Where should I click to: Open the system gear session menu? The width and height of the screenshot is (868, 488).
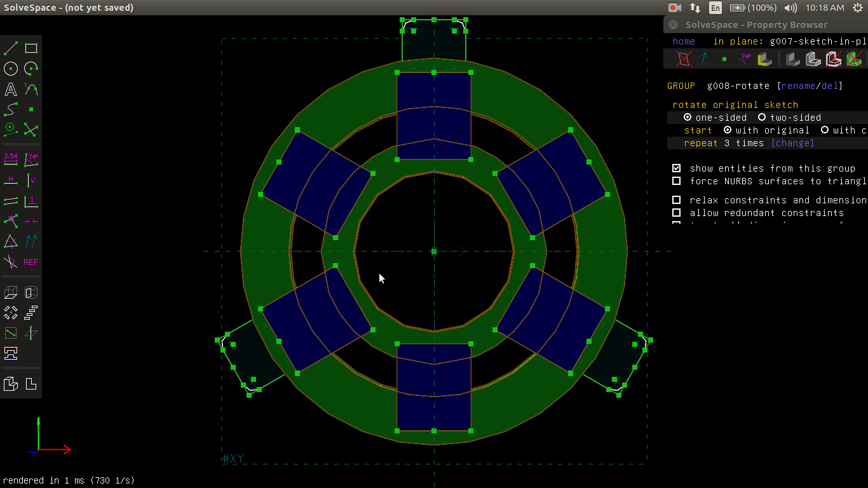pos(857,8)
